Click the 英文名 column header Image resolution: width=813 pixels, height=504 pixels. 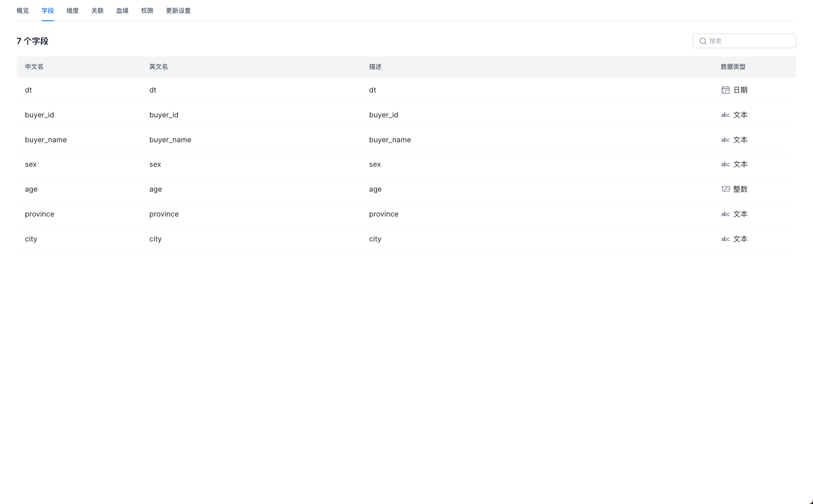click(158, 67)
